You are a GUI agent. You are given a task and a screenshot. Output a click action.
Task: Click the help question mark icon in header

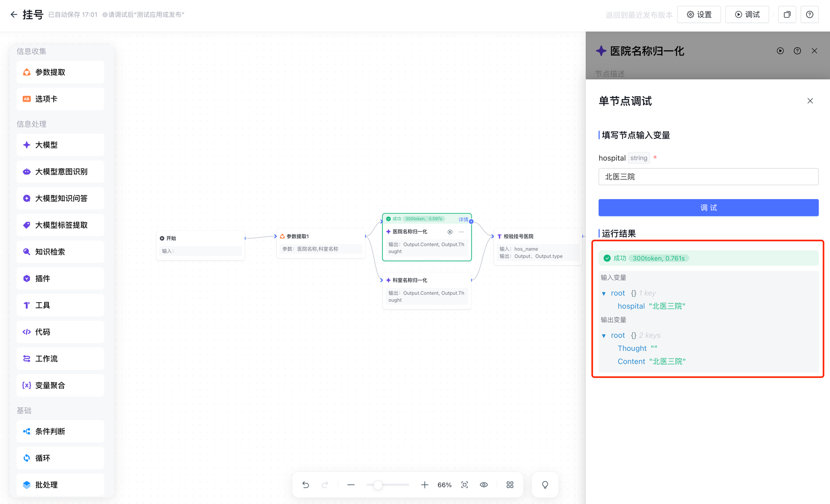coord(809,15)
